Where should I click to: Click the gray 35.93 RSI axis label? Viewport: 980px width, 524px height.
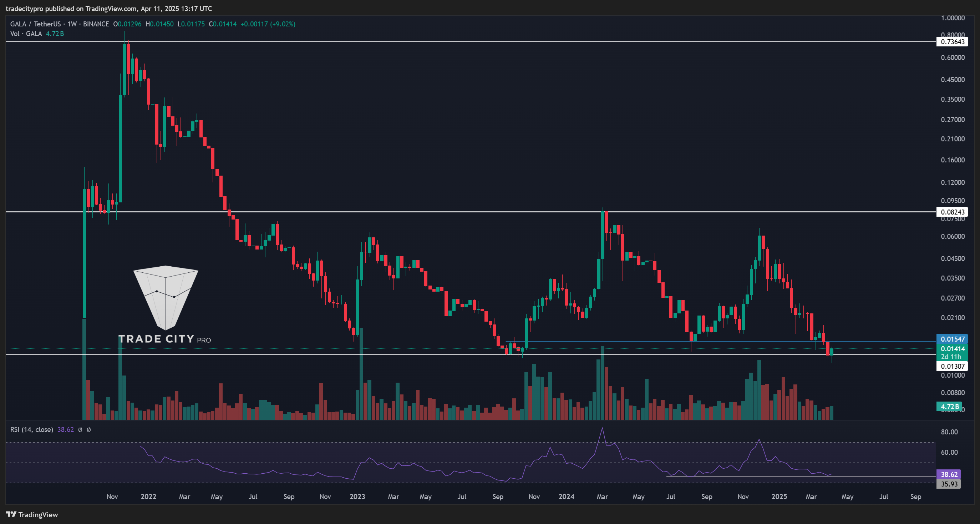pos(949,484)
